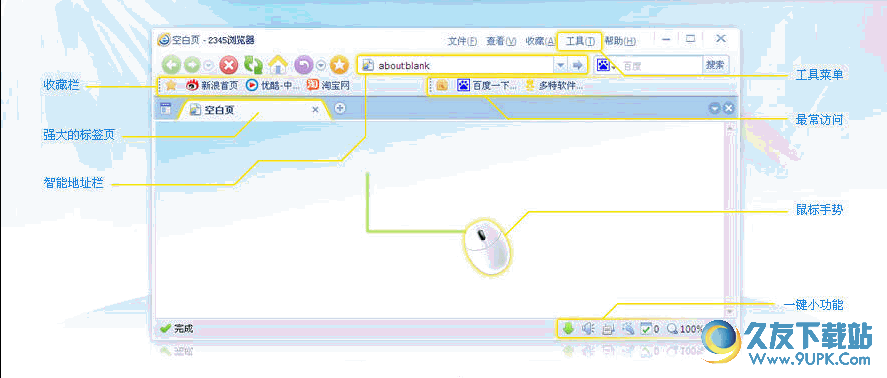The image size is (887, 378).
Task: Click the vertical scrollbar down arrow
Action: [x=730, y=311]
